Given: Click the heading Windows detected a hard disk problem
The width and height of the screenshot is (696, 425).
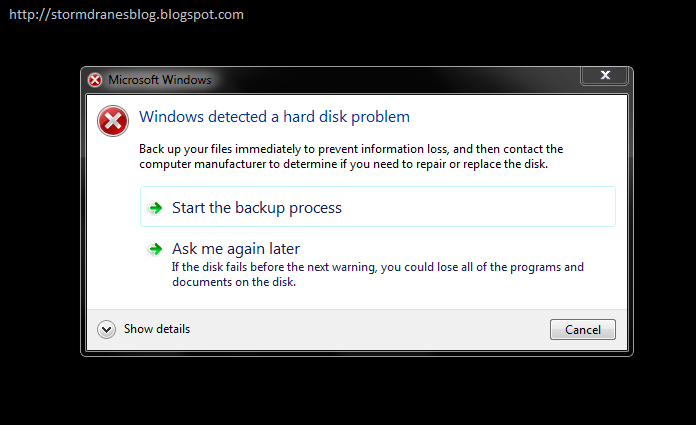Looking at the screenshot, I should (274, 117).
